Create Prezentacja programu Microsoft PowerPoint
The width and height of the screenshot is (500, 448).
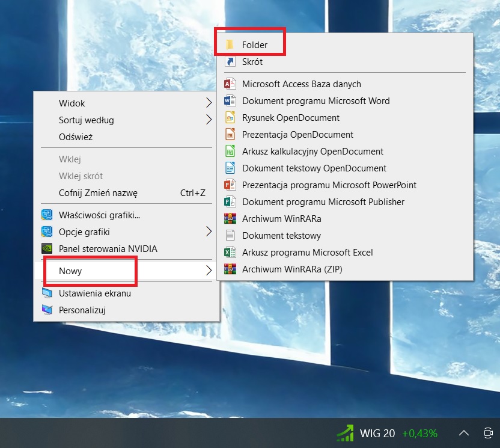pos(345,185)
